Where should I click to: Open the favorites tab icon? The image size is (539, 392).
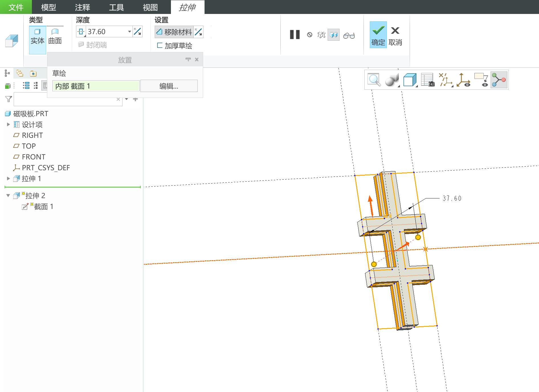pos(33,73)
